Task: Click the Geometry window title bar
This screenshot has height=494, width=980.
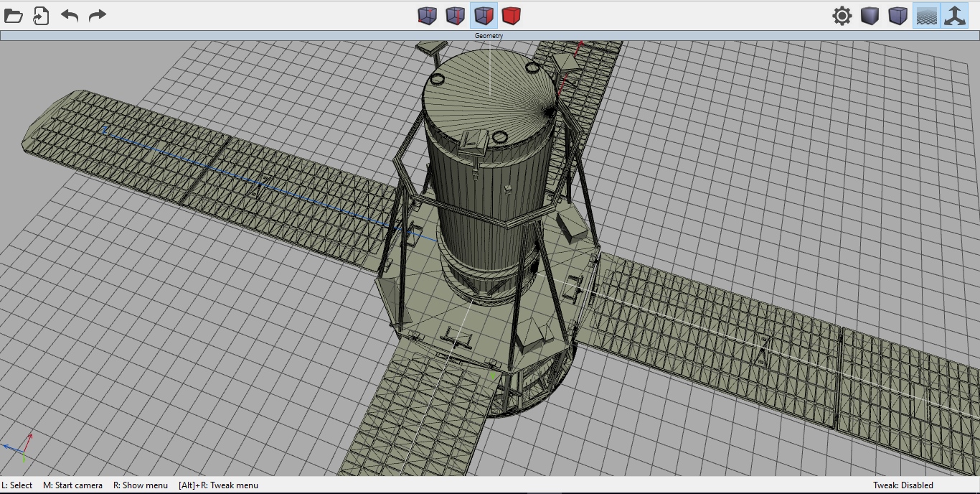Action: point(489,35)
